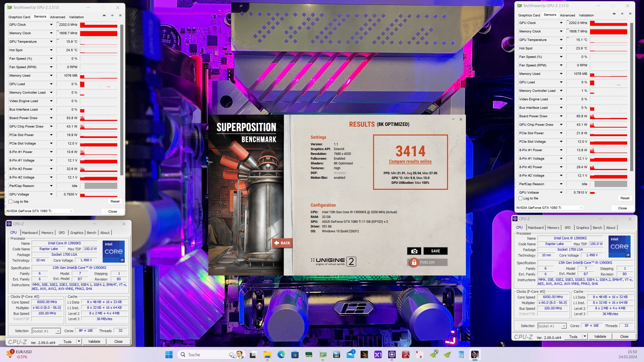Click GPU Temperature graph in left GPU-Z

pos(99,41)
